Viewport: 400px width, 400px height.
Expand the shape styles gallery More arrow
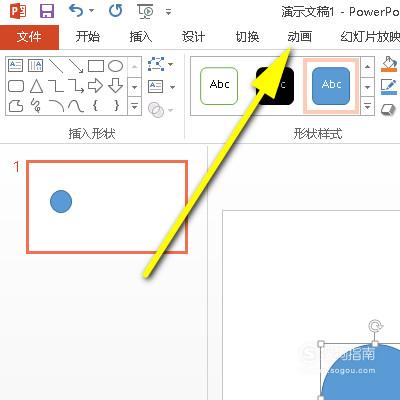367,107
